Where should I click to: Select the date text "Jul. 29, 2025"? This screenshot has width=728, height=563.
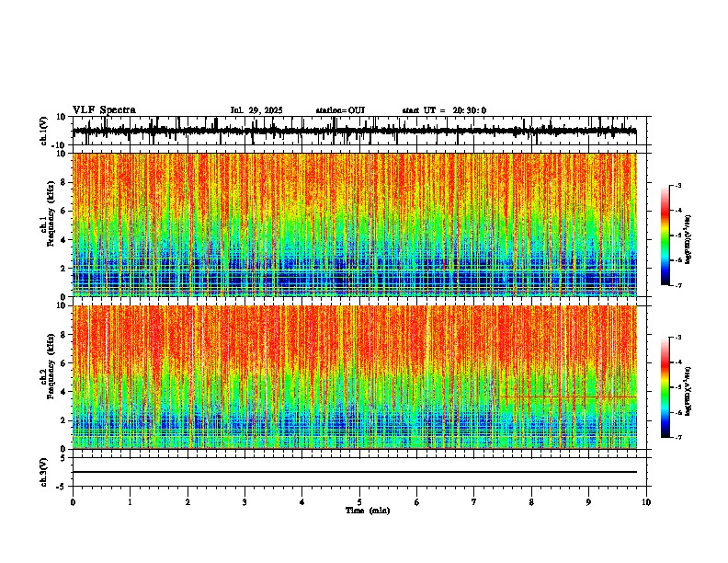256,110
